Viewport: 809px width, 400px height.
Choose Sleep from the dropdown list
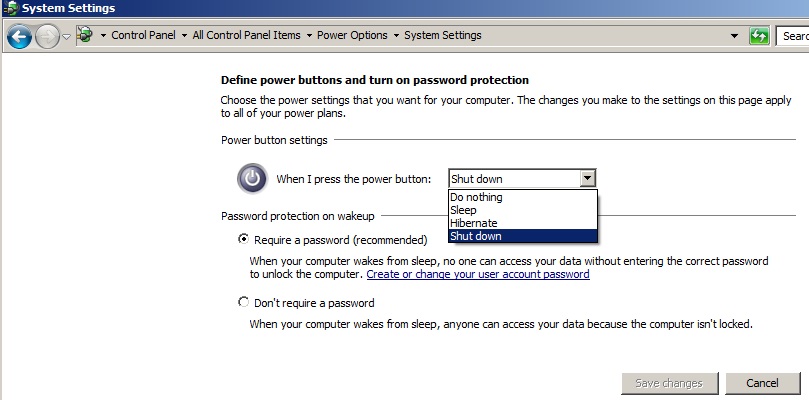point(523,210)
